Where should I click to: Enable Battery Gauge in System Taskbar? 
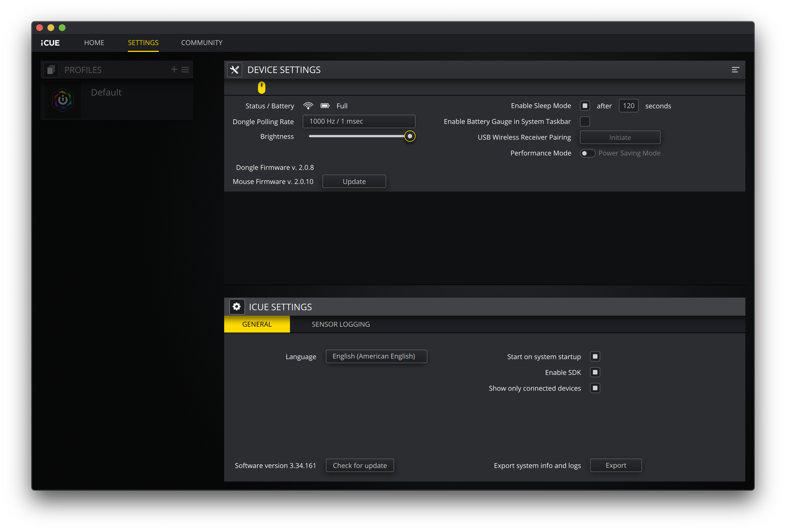point(585,121)
